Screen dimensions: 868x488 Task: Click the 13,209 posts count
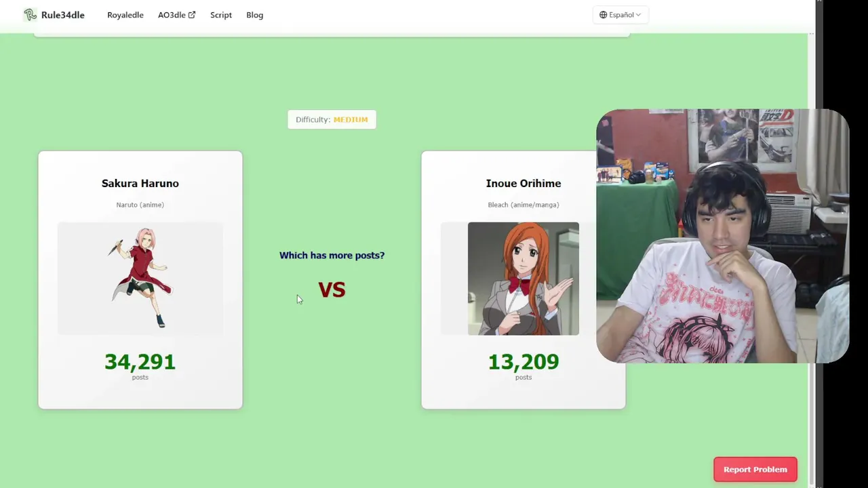(x=524, y=362)
